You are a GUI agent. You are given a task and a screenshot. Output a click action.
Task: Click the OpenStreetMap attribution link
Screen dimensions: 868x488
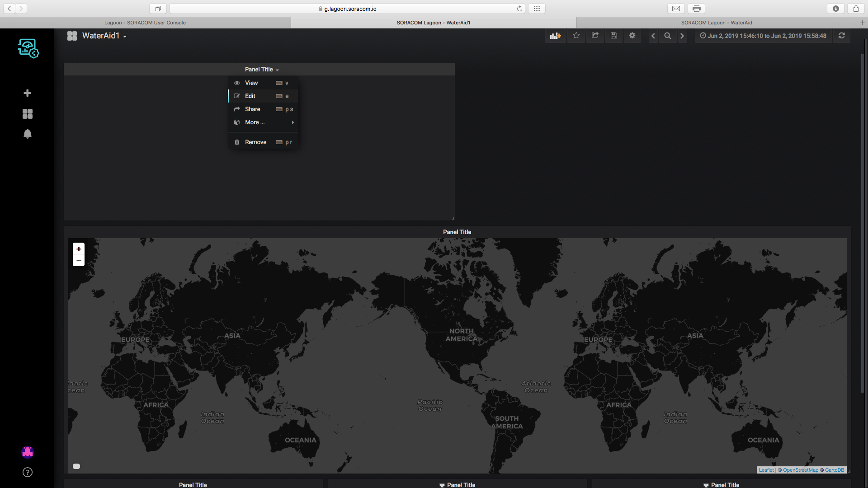800,470
